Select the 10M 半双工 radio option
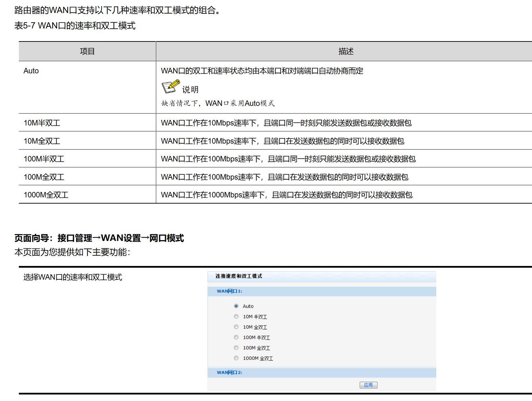This screenshot has height=401, width=532. click(236, 317)
